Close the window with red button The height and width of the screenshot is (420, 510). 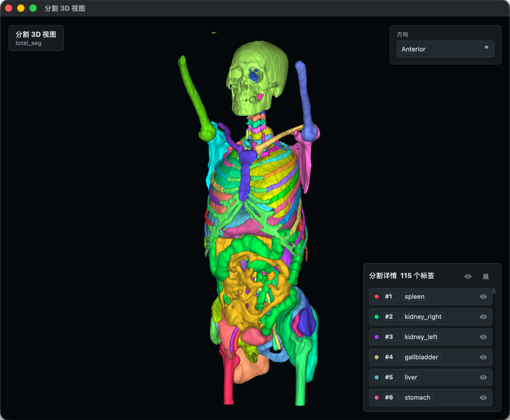point(9,8)
